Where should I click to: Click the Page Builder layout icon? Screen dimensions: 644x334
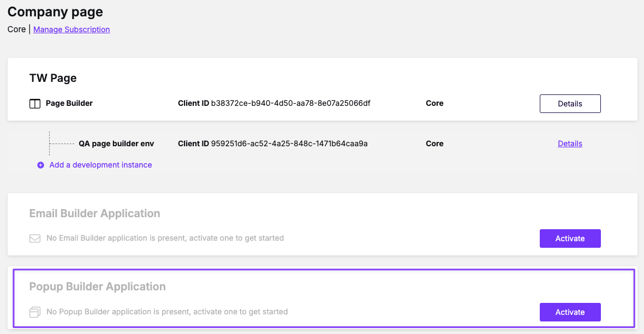[x=35, y=104]
